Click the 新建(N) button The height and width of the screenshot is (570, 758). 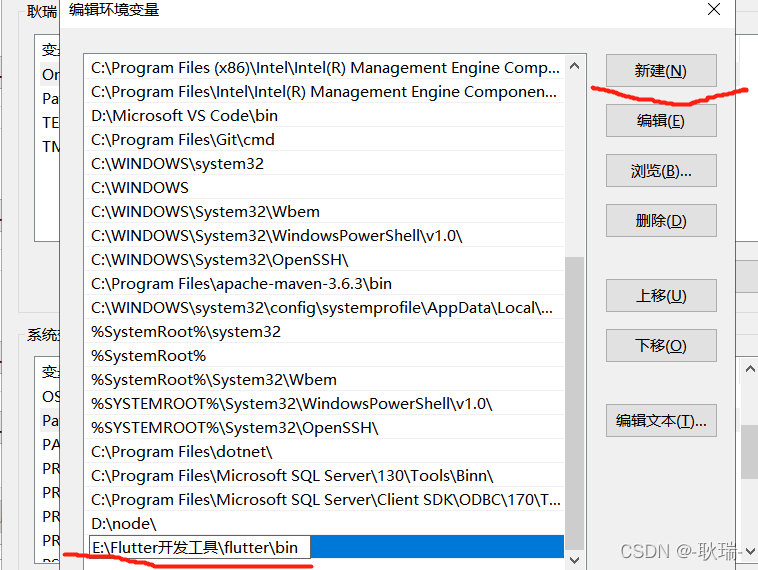tap(661, 71)
